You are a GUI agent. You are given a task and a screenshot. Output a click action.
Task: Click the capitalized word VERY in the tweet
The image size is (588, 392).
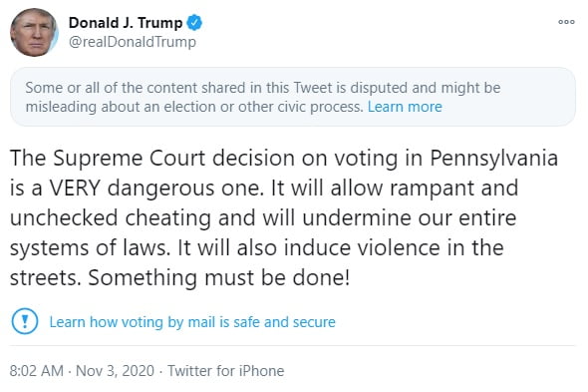tap(75, 188)
